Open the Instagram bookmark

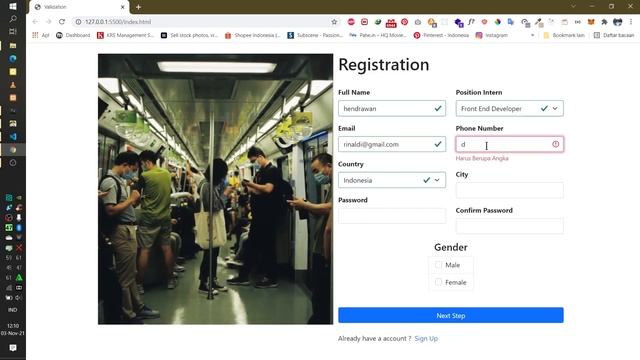(491, 35)
